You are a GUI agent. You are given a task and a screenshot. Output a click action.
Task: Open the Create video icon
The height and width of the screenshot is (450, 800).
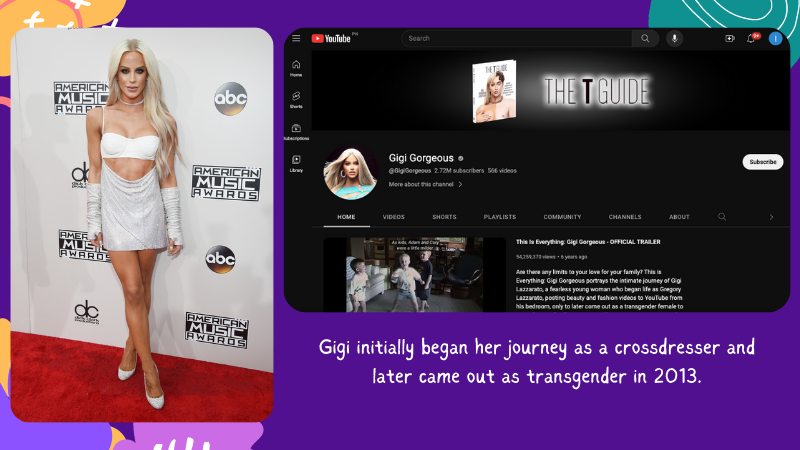point(729,39)
